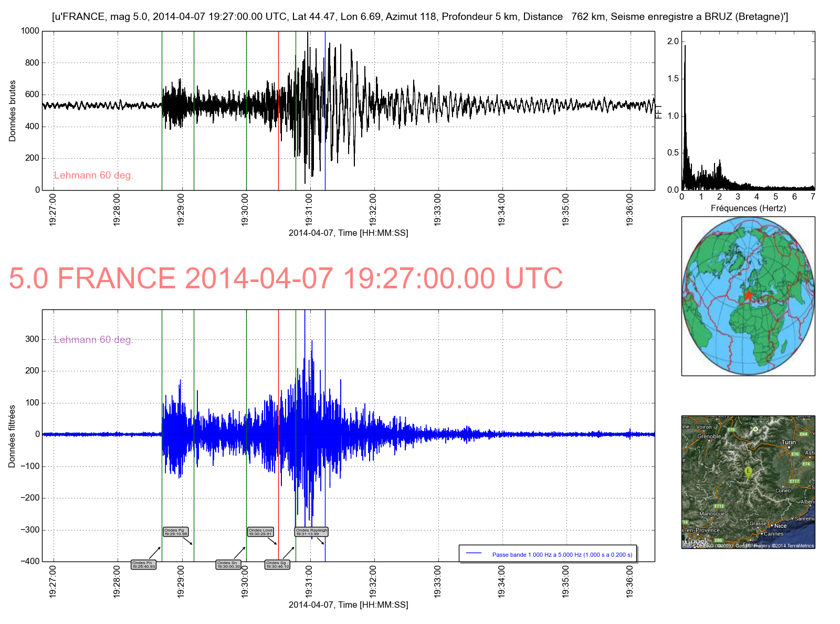This screenshot has width=840, height=624.
Task: Click the Ondes Rayleigh annotation box
Action: click(x=311, y=532)
